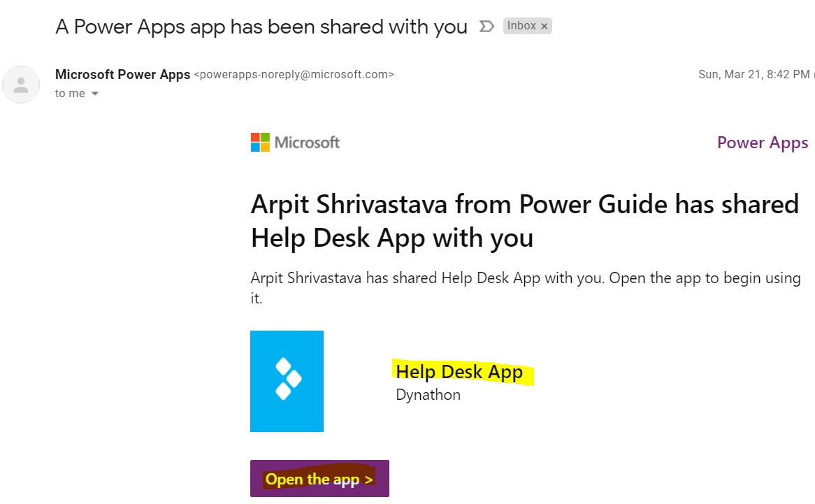Click the 'Arpit Shrivastava from Power Guide' headline
815x504 pixels.
pos(524,221)
